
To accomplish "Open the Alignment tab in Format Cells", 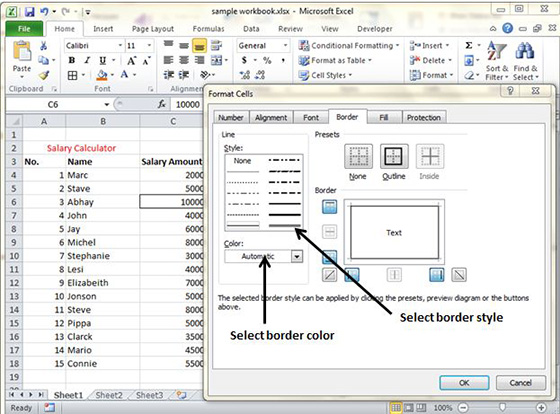I will pyautogui.click(x=271, y=118).
